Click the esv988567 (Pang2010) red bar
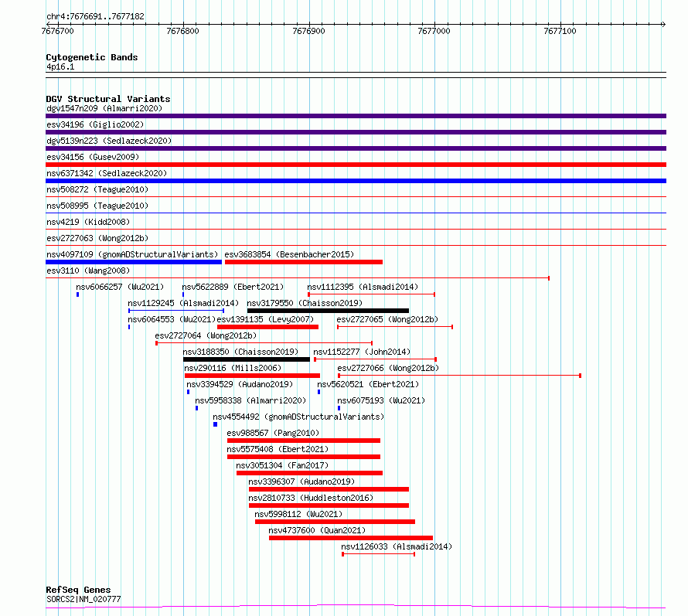The height and width of the screenshot is (616, 688). [x=304, y=441]
